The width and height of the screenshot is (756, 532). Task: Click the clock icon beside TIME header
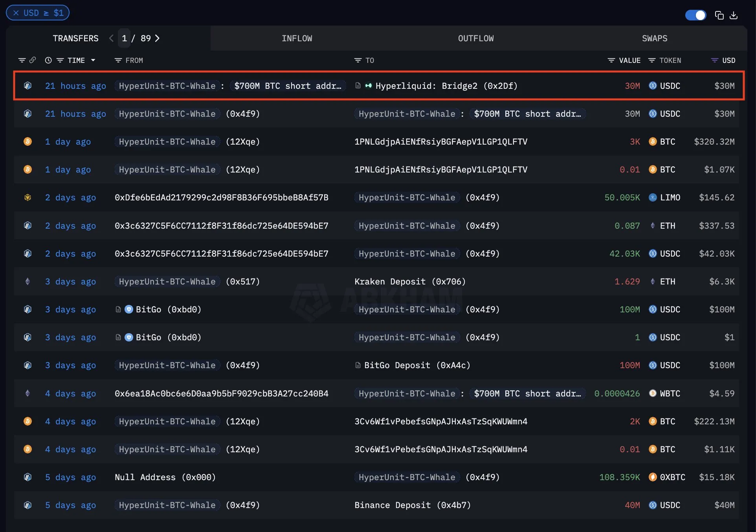tap(48, 60)
